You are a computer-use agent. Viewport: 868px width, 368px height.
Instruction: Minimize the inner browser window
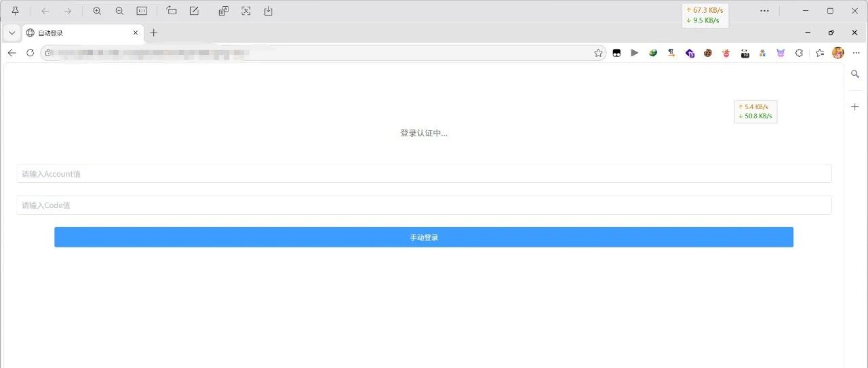[808, 33]
